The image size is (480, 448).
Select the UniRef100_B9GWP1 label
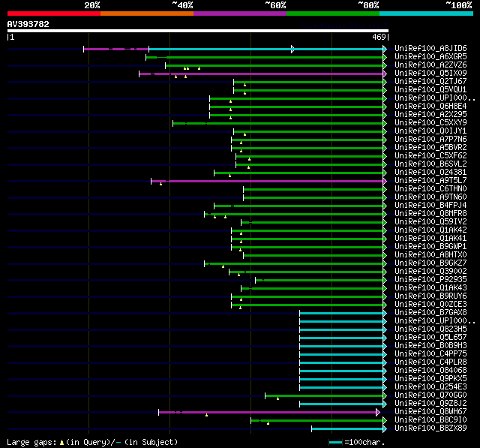click(430, 247)
